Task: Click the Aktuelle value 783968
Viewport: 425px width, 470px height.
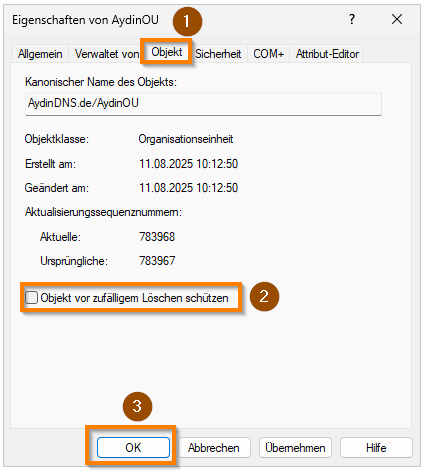Action: pyautogui.click(x=157, y=237)
